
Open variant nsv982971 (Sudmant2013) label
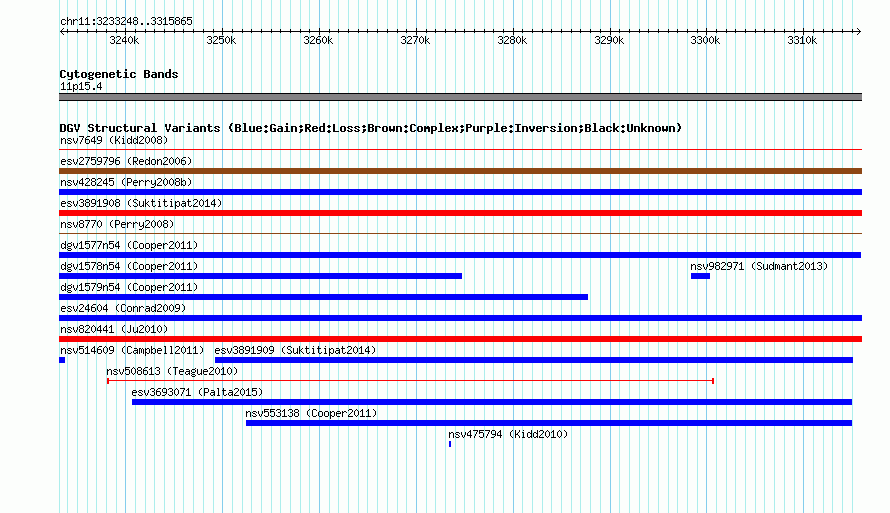pyautogui.click(x=759, y=266)
